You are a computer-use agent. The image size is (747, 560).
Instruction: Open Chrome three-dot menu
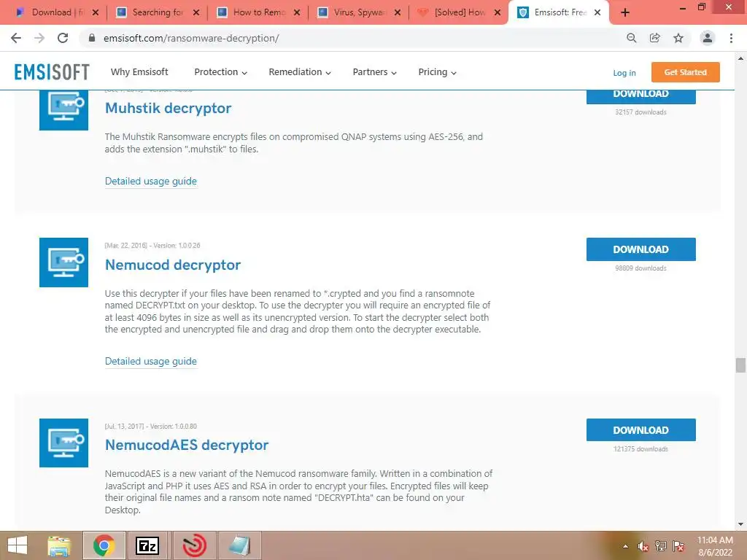731,38
